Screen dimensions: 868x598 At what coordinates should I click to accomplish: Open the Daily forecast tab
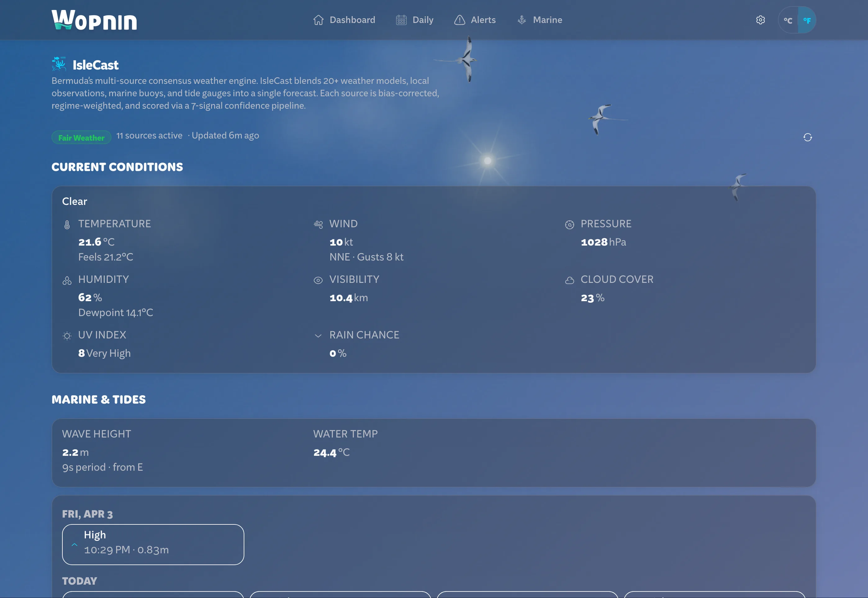414,20
